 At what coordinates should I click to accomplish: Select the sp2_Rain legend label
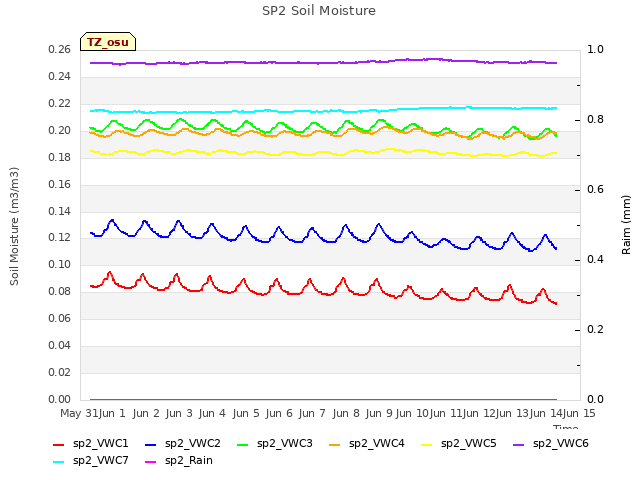(x=189, y=461)
